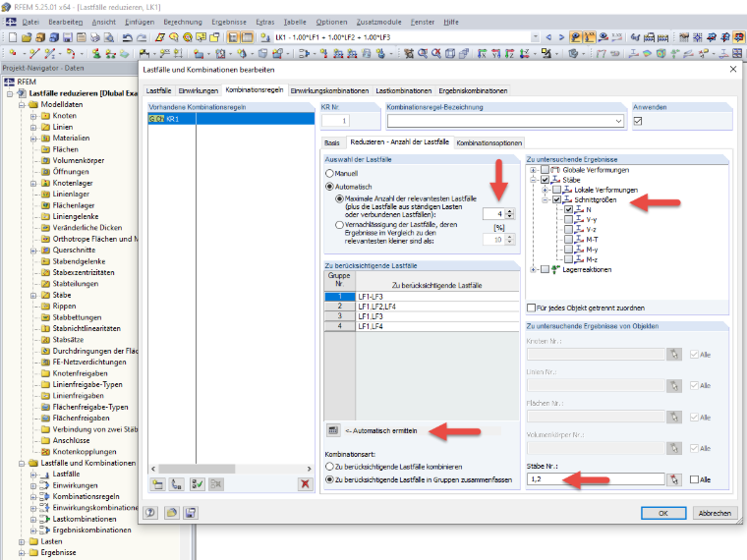Toggle the Anwenden checkbox
The width and height of the screenshot is (747, 560).
click(638, 121)
